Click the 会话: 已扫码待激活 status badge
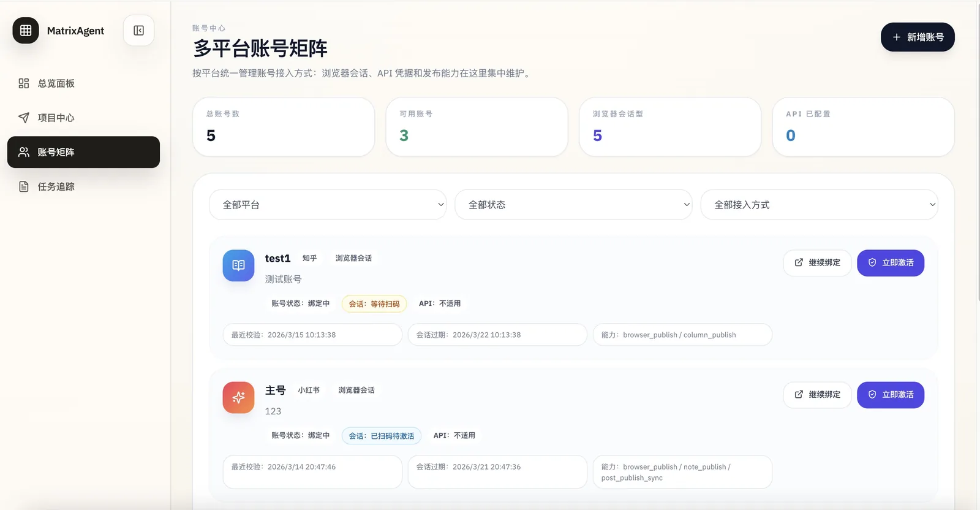Screen dimensions: 980x510 coord(382,436)
